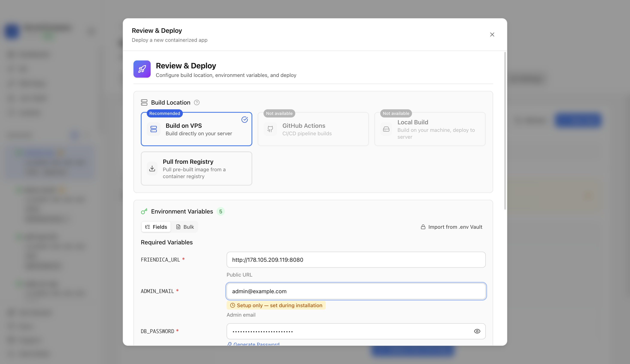Click the Pull from Registry download icon
630x364 pixels.
(152, 169)
